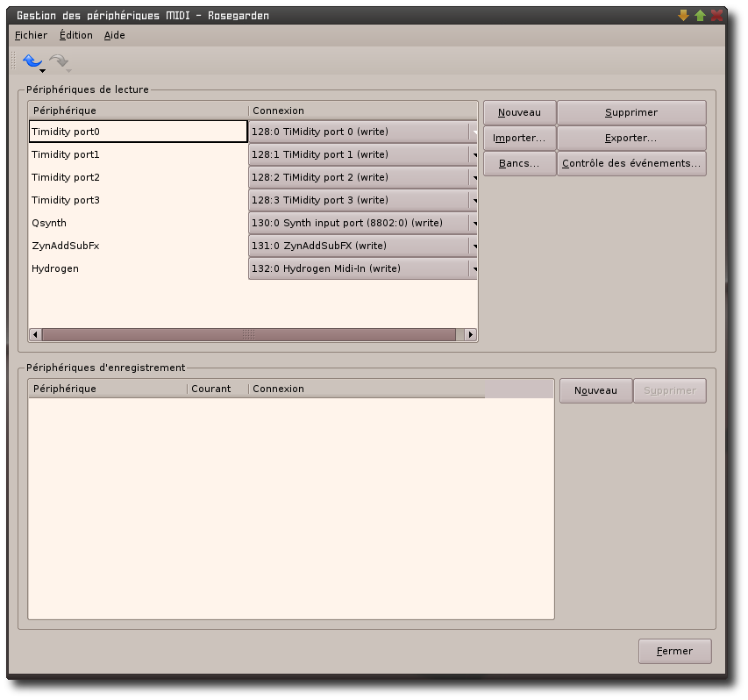Open the 132:0 Hydrogen Midi-In dropdown
748x700 pixels.
click(x=362, y=268)
